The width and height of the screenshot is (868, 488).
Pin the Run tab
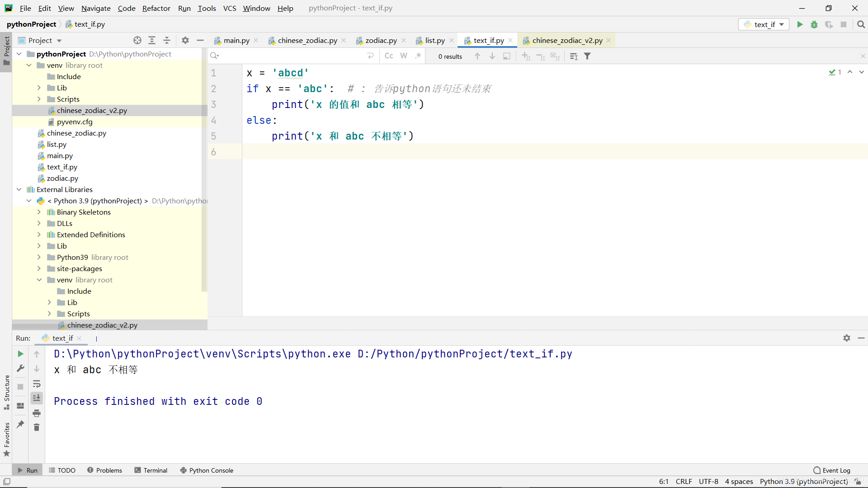click(x=20, y=424)
